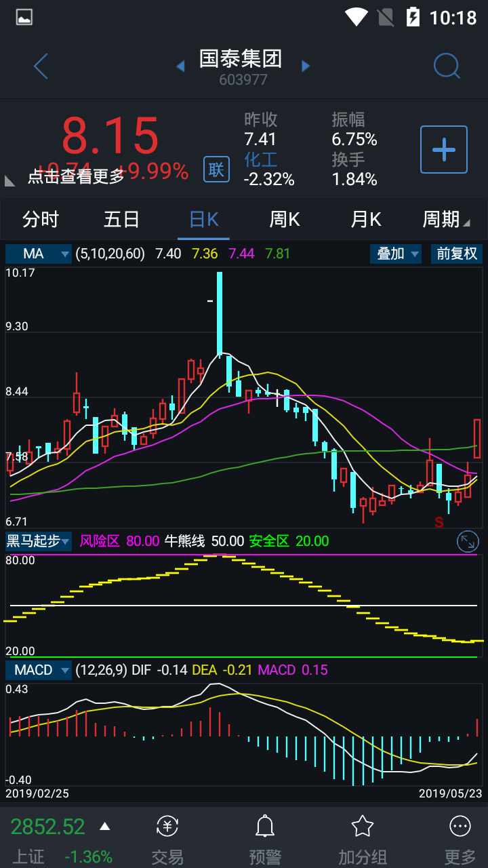Tap the Wi-Fi status icon

[x=356, y=17]
